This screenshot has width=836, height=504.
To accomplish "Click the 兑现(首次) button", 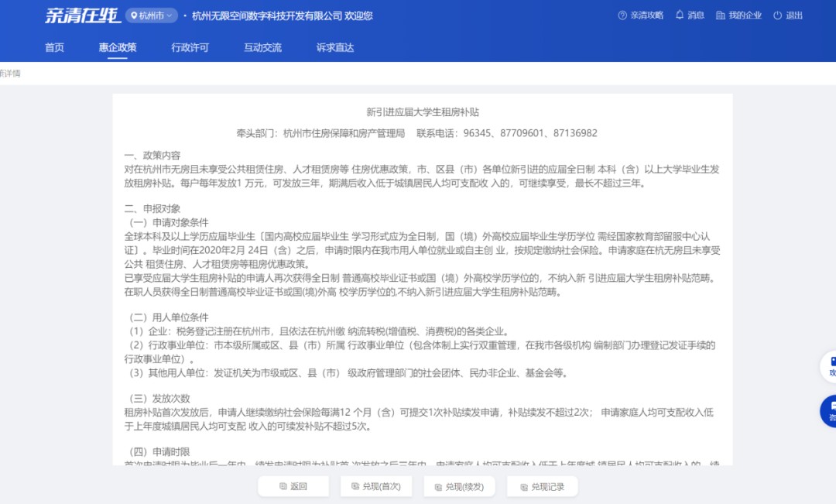I will click(376, 486).
